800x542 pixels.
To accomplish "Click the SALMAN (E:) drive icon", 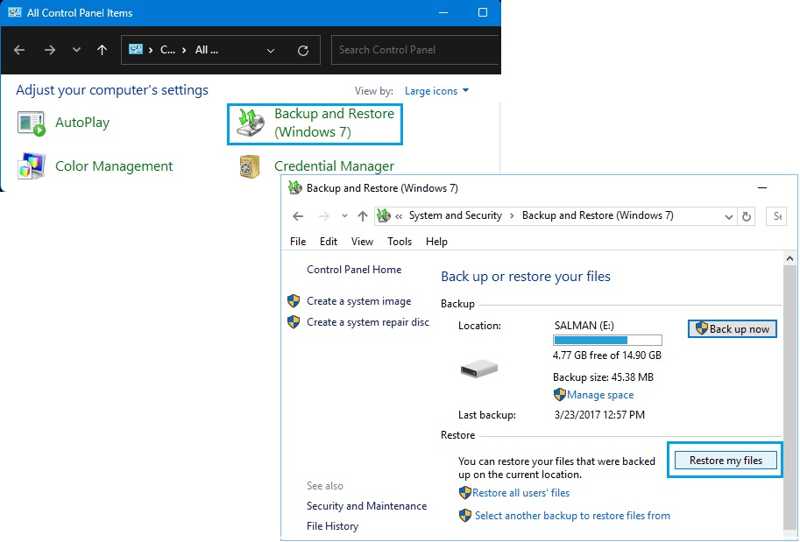I will click(x=479, y=368).
